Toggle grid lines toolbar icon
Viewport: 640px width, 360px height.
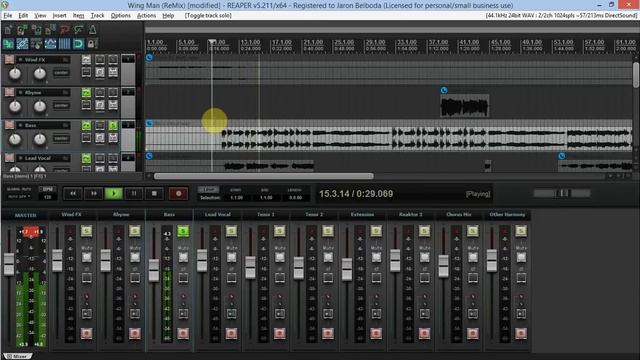click(64, 43)
